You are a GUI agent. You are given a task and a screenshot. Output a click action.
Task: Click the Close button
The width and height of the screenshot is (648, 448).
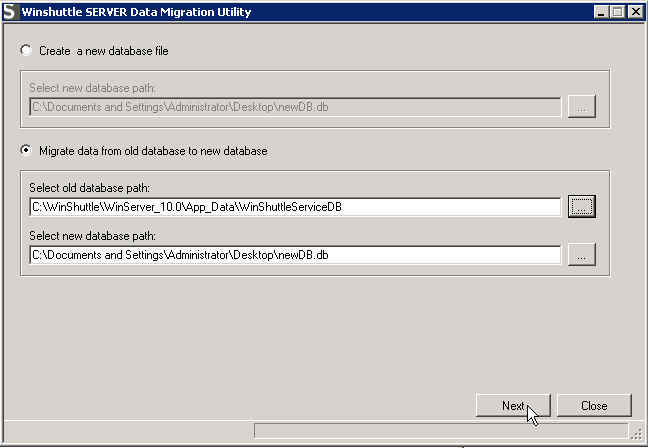pos(594,405)
